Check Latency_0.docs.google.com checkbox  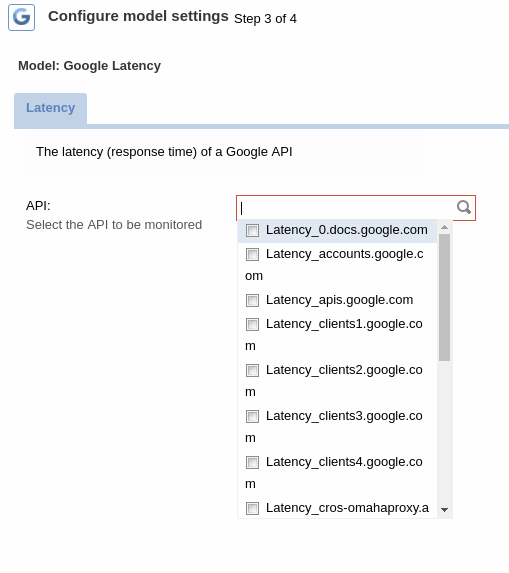point(252,231)
